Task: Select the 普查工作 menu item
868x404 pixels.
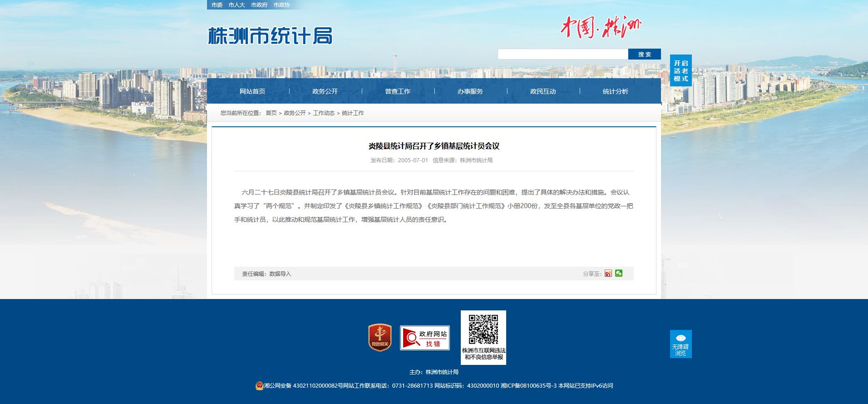Action: [x=398, y=91]
